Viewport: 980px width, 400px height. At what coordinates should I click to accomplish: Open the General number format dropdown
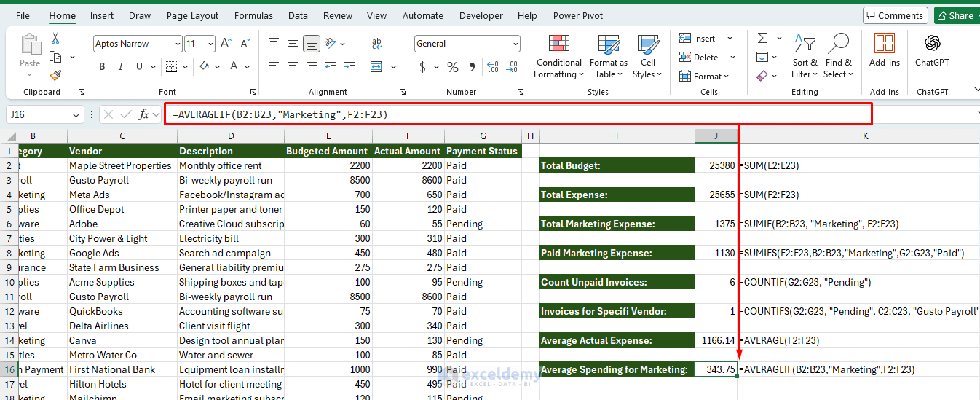click(515, 44)
